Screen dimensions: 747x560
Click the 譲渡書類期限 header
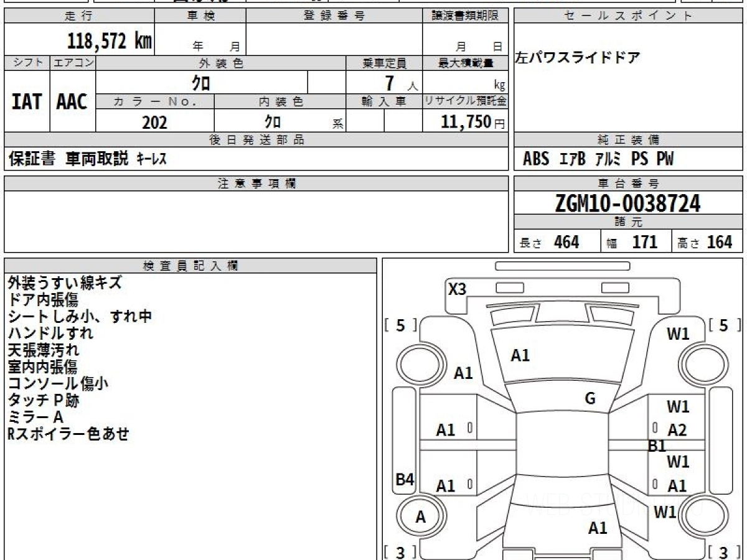pyautogui.click(x=465, y=16)
